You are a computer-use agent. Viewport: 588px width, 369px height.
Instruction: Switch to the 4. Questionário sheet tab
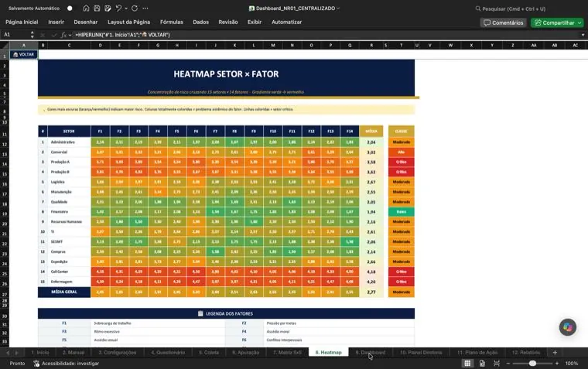click(x=168, y=353)
